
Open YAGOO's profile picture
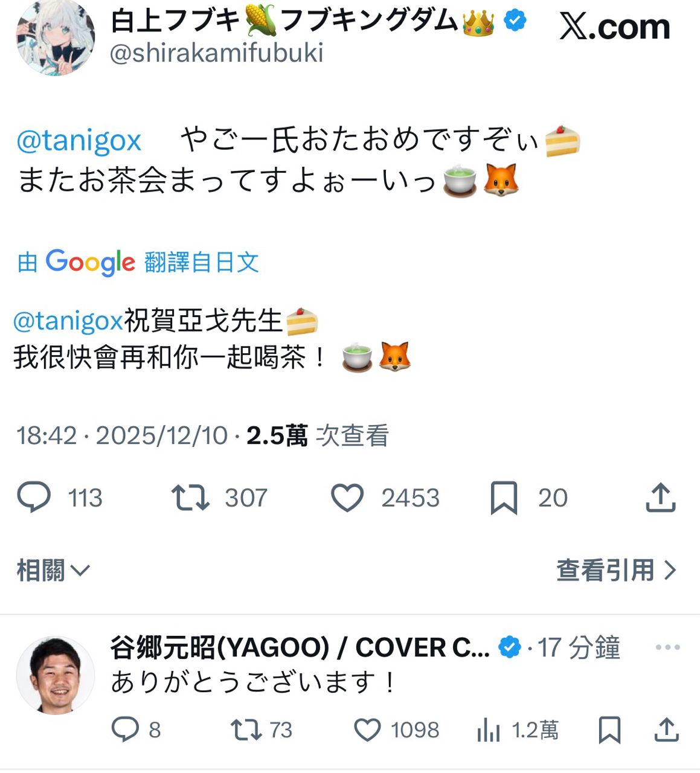(x=56, y=675)
